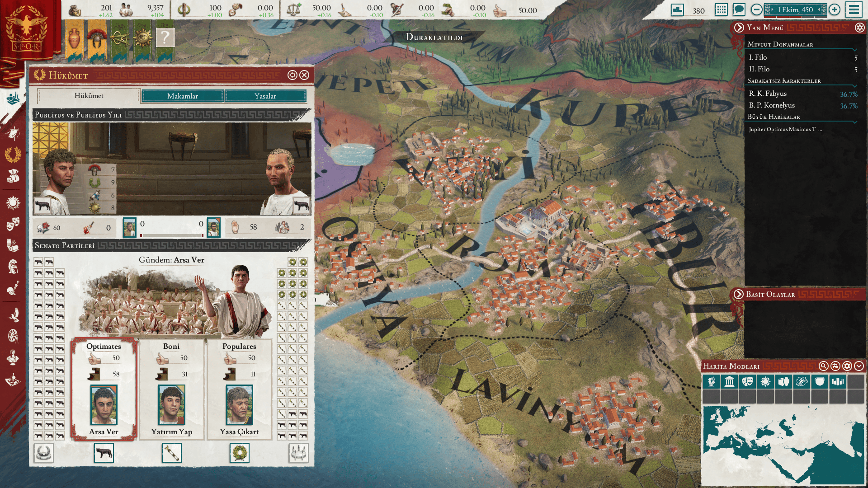Click the wreath icon below Populares
Viewport: 868px width, 488px height.
click(240, 453)
